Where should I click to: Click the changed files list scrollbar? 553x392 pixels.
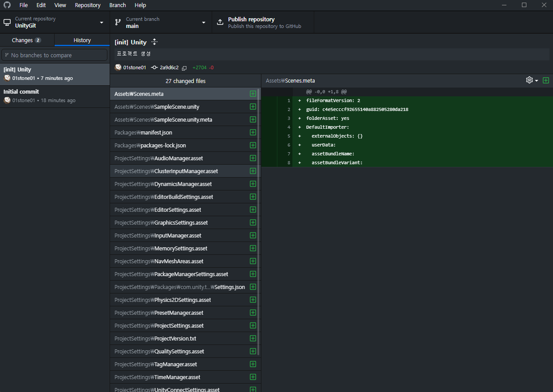[258, 222]
